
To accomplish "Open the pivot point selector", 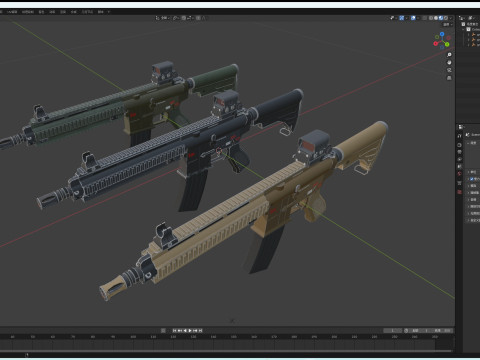I will point(177,18).
